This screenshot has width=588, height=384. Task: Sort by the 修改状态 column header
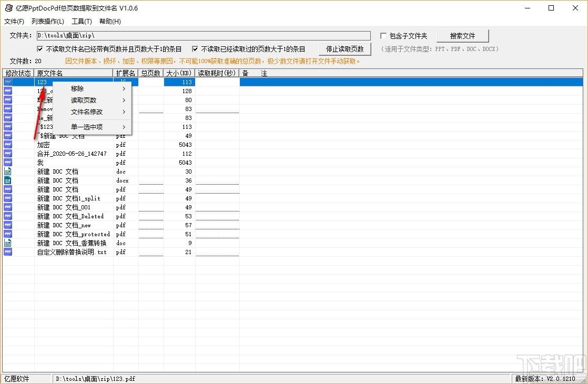pos(18,73)
